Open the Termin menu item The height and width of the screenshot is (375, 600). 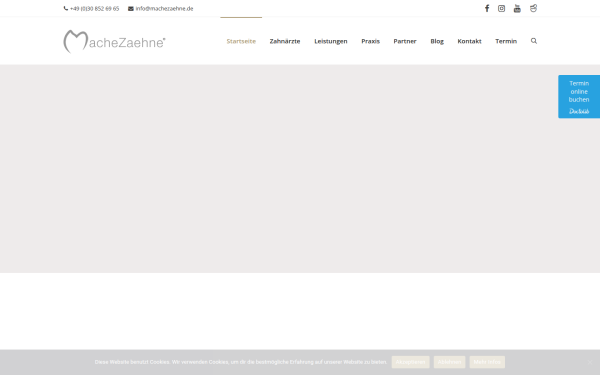click(506, 41)
